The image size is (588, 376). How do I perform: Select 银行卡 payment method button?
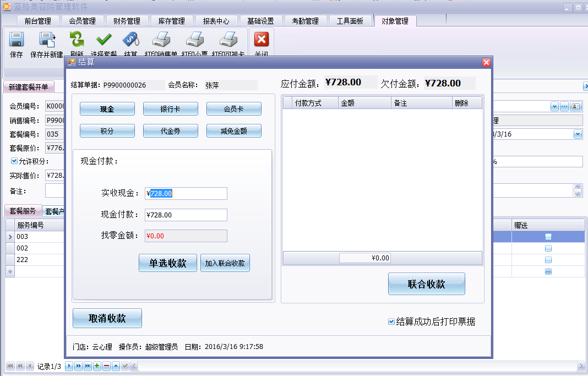point(171,109)
